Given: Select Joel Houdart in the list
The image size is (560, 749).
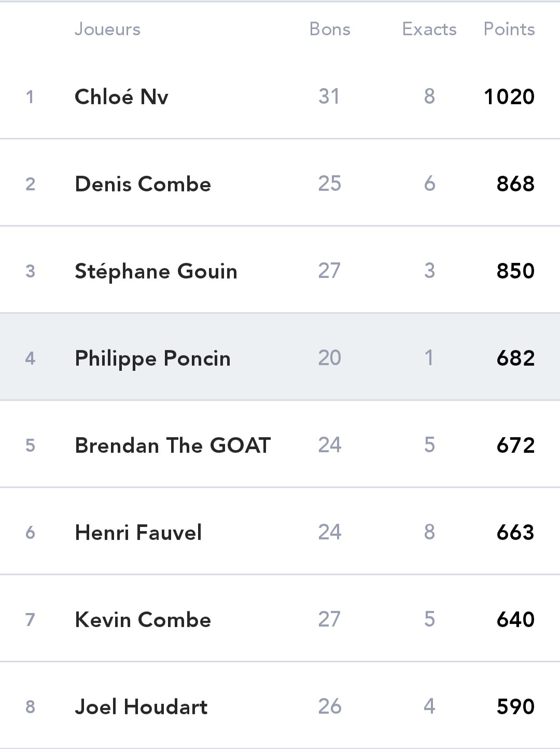Looking at the screenshot, I should (280, 705).
